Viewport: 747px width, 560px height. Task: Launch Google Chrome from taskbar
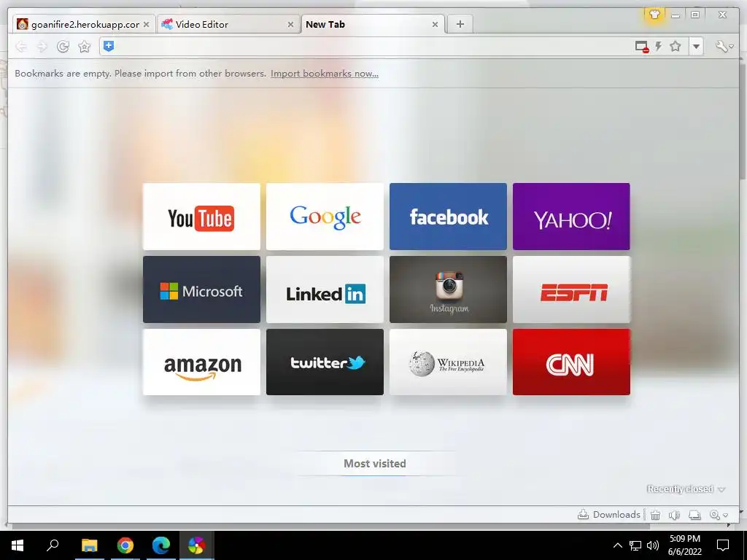125,545
